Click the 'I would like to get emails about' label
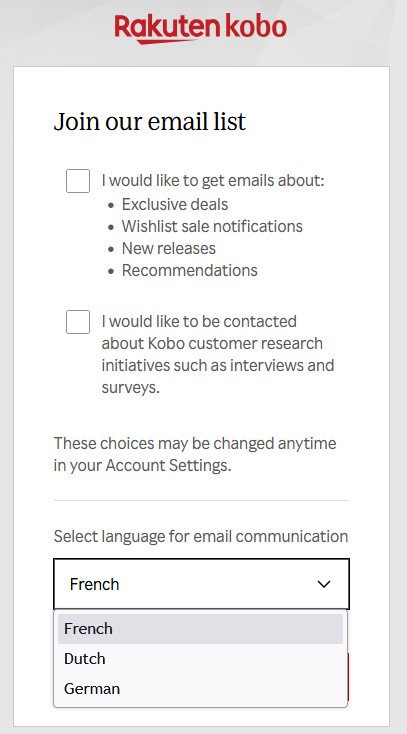The image size is (407, 734). tap(213, 181)
